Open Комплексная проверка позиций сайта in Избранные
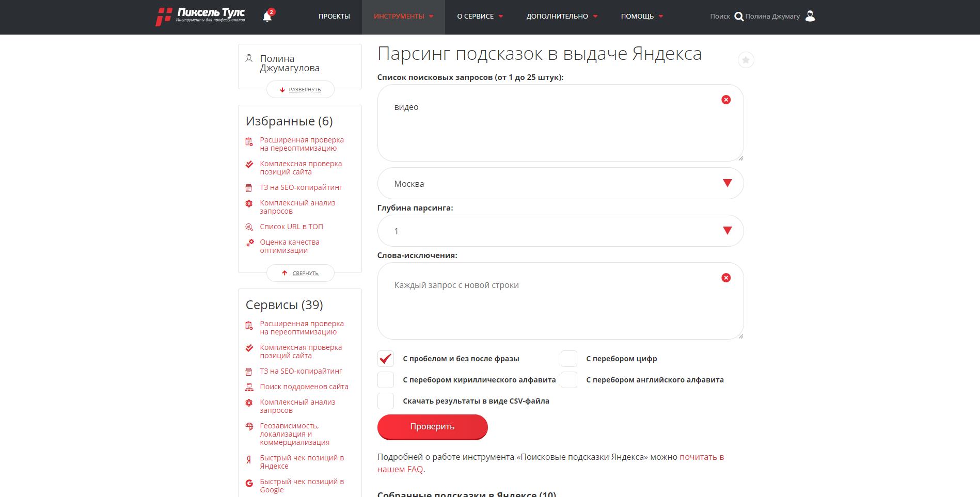The image size is (980, 497). 301,168
